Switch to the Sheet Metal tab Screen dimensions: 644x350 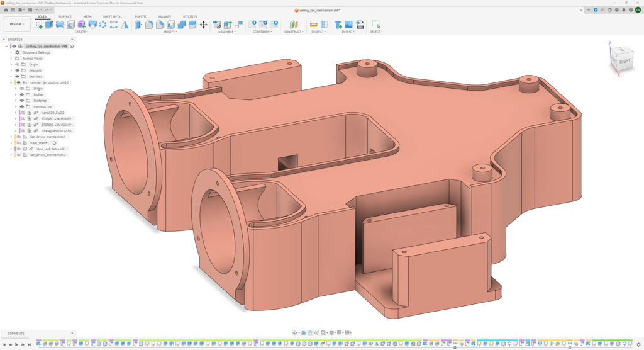112,17
